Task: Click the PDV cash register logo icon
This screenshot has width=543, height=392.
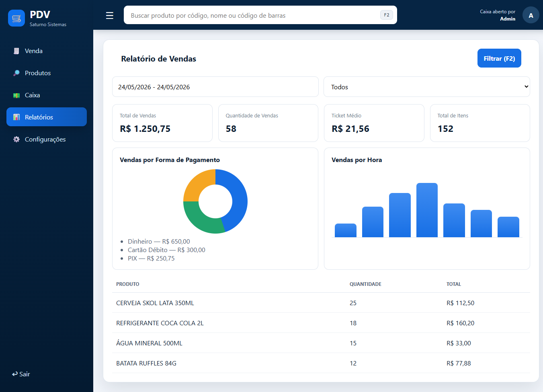Action: point(16,18)
